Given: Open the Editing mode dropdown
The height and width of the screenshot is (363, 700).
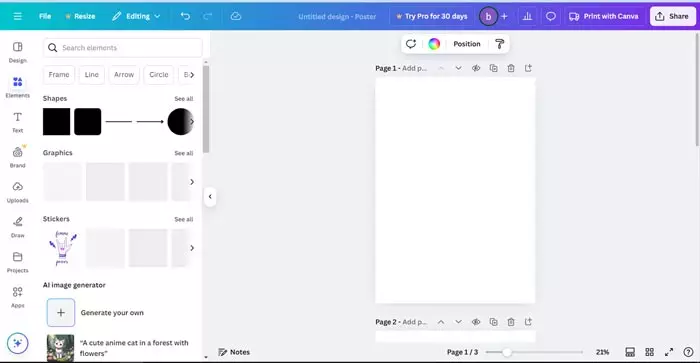Looking at the screenshot, I should point(136,16).
